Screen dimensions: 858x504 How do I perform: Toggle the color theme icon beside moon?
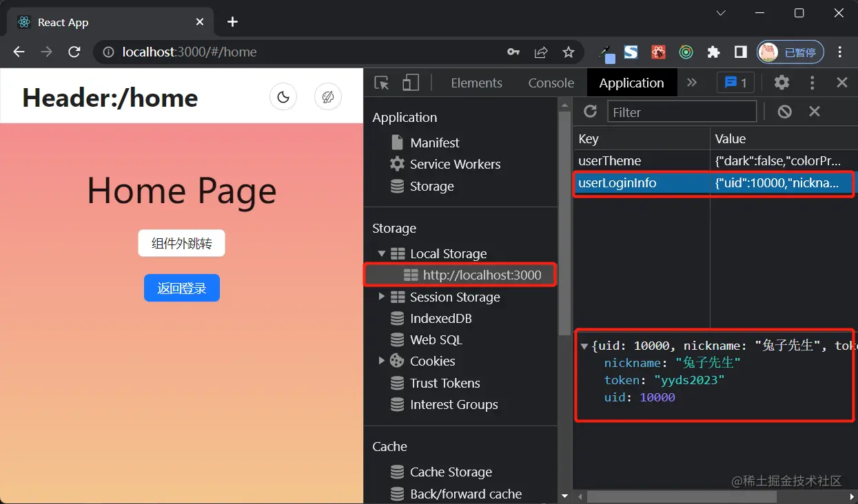point(328,97)
